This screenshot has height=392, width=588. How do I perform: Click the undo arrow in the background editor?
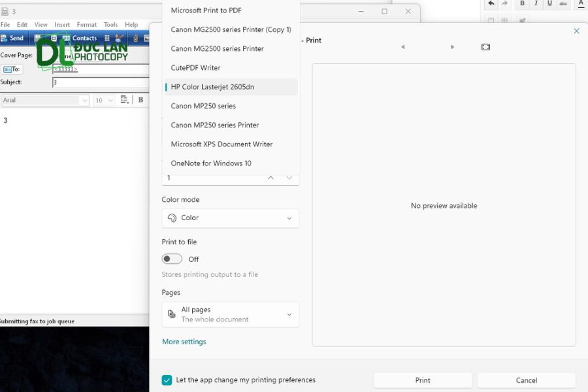[x=491, y=3]
